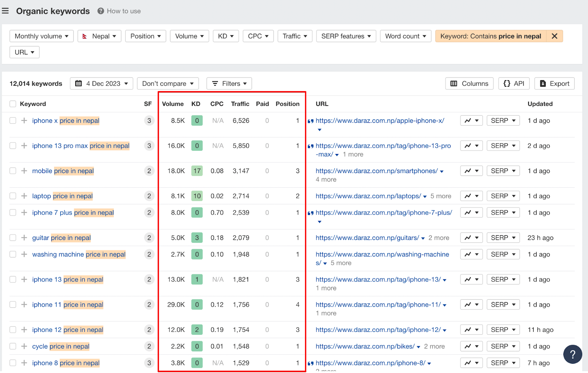Sort by the Traffic column header

[x=240, y=104]
